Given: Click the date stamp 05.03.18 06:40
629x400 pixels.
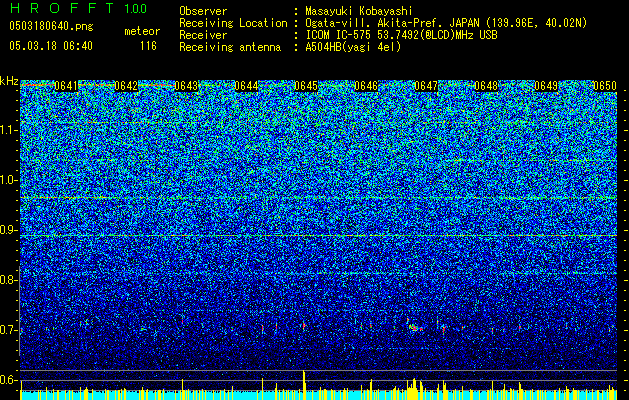Looking at the screenshot, I should pyautogui.click(x=51, y=46).
